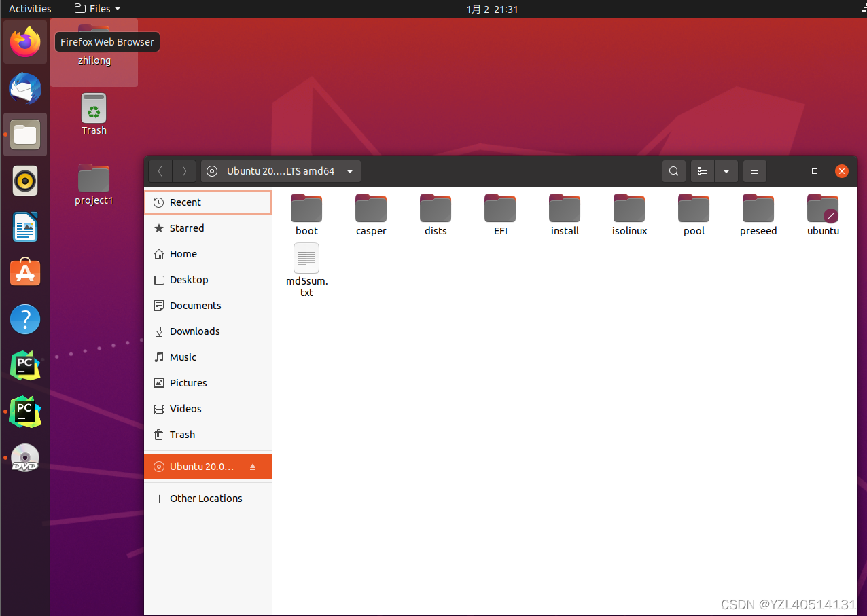Go back using the back arrow button
This screenshot has height=616, width=867.
160,171
